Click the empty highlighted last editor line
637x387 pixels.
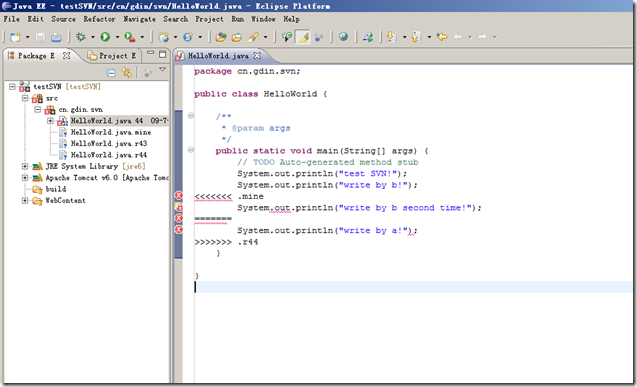pyautogui.click(x=413, y=287)
